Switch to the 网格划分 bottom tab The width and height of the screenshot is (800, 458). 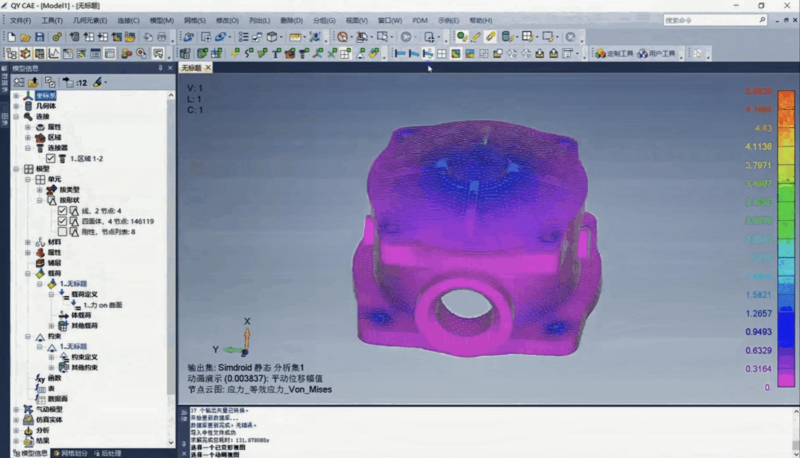coord(74,453)
